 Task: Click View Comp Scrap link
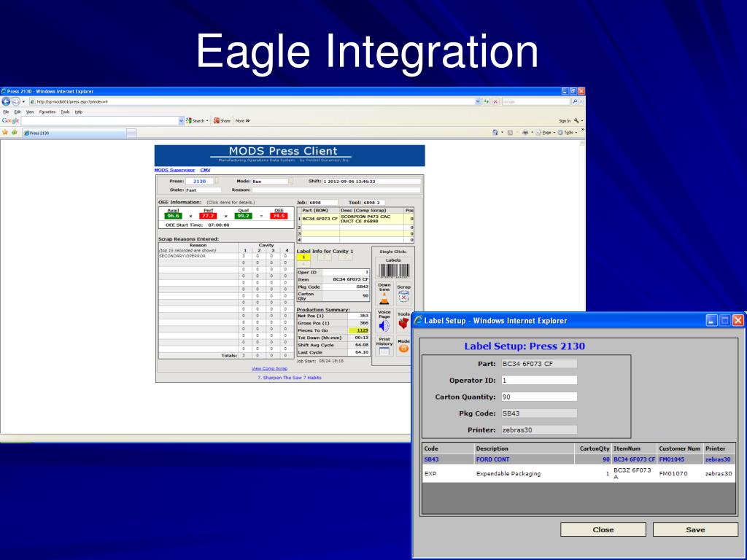click(269, 368)
